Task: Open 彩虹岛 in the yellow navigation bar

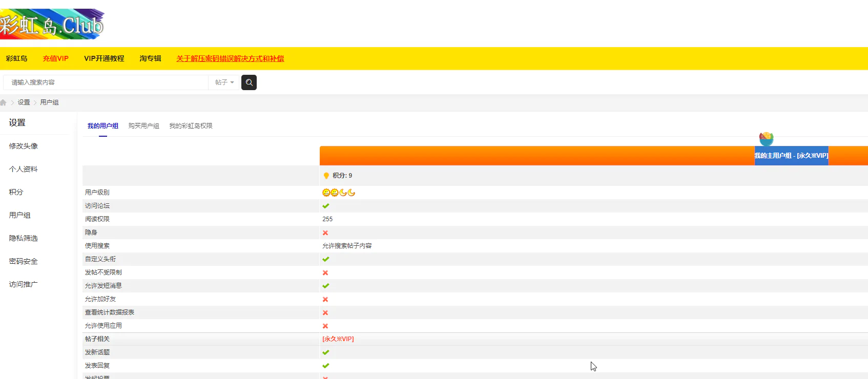Action: [17, 58]
